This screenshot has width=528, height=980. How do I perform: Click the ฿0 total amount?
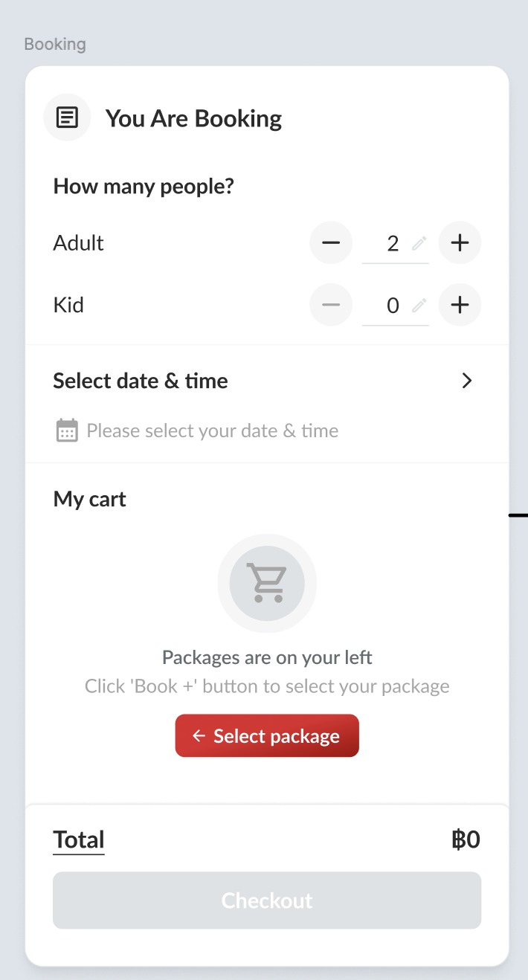coord(466,840)
